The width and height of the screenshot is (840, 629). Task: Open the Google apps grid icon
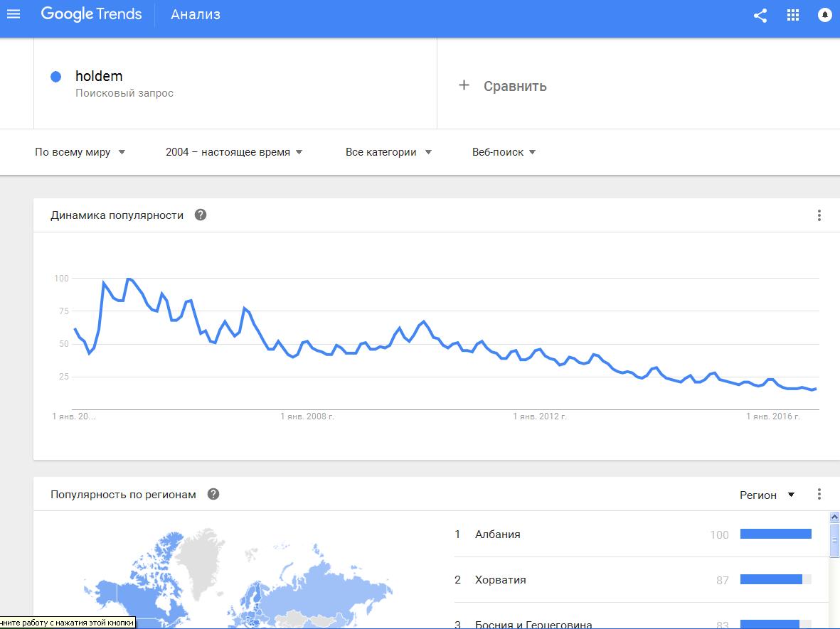793,16
